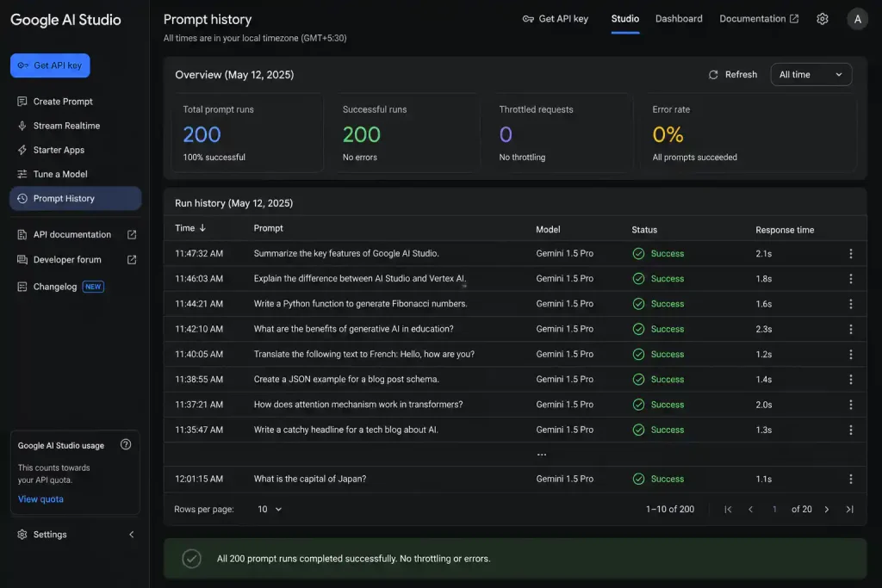
Task: Click the success status icon for the Fibonacci prompt
Action: tap(638, 304)
